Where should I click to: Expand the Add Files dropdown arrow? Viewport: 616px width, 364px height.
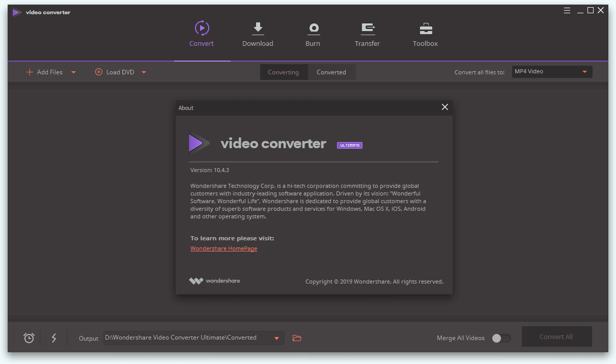[74, 72]
